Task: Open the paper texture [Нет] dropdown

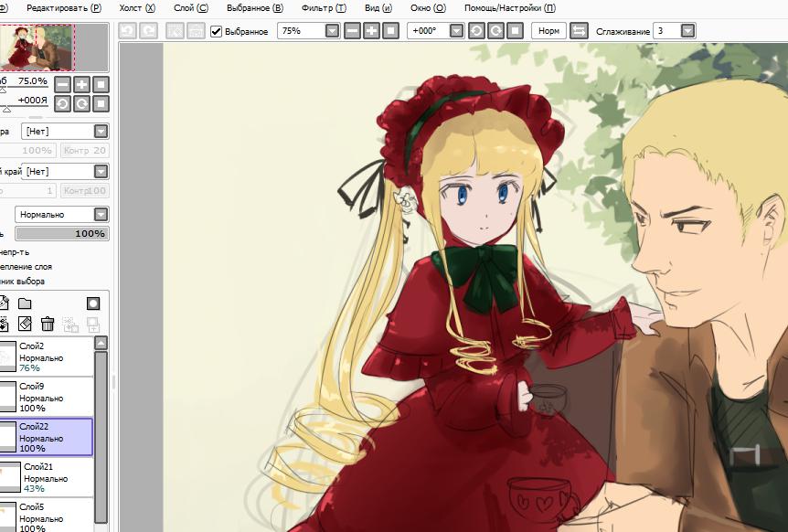Action: [x=101, y=132]
